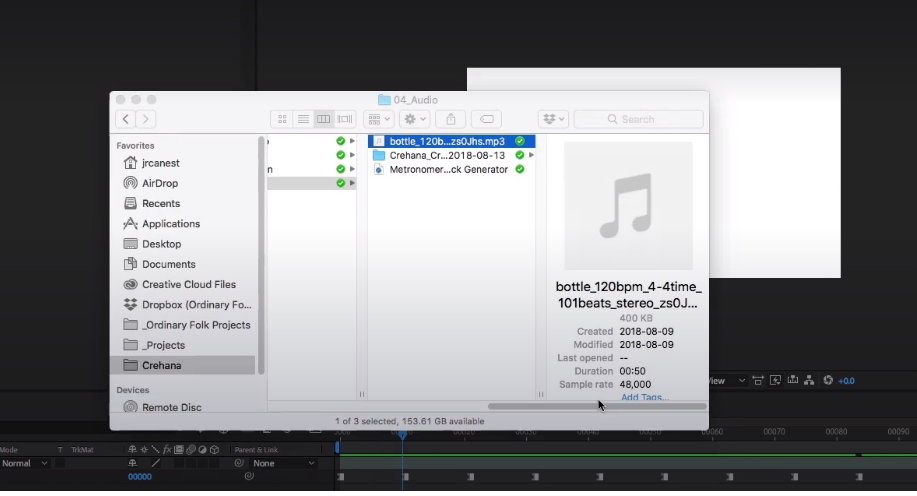
Task: Click the comp Timeline icon button
Action: (792, 380)
